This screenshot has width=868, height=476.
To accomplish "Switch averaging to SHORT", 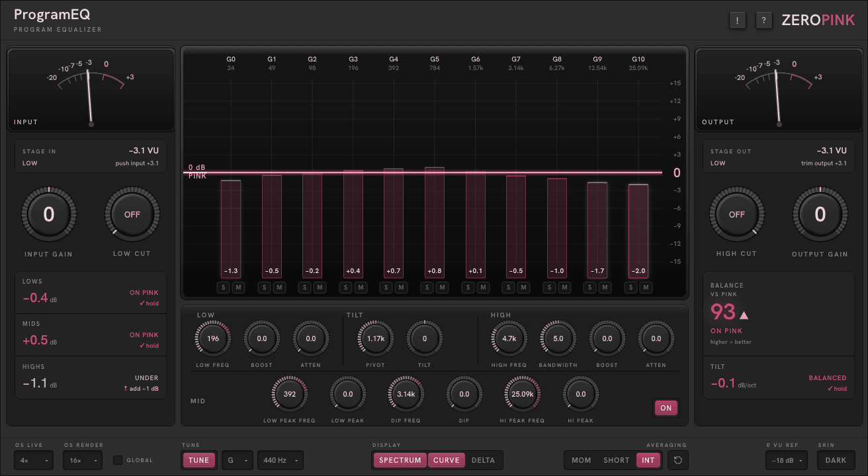I will [617, 460].
